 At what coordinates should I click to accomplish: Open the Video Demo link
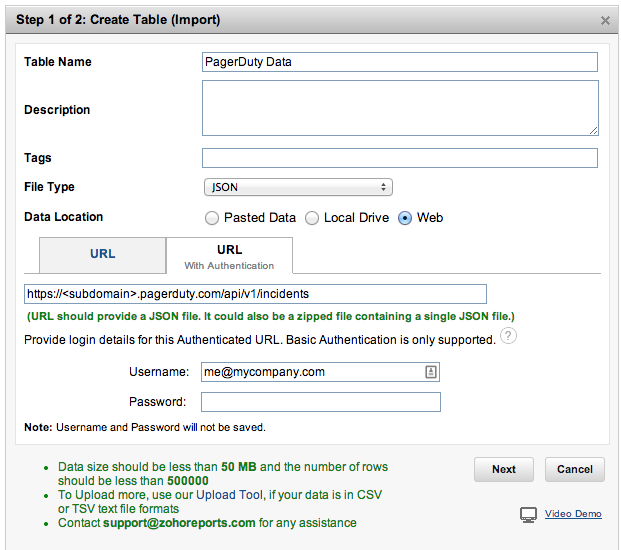(573, 514)
